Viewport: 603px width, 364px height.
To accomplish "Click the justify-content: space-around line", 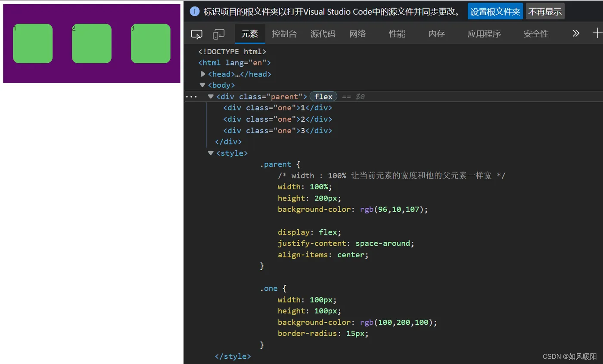I will tap(346, 243).
